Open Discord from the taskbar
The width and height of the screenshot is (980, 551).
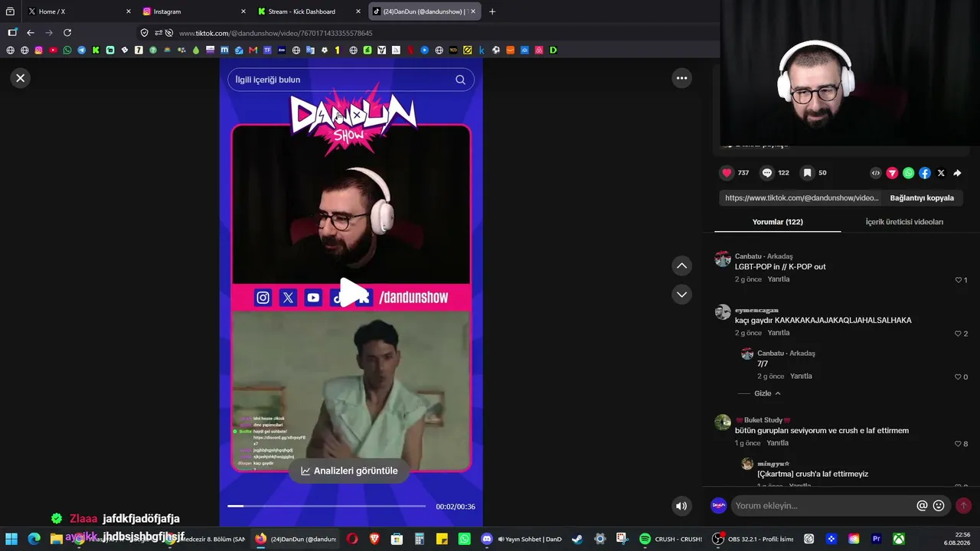click(487, 539)
